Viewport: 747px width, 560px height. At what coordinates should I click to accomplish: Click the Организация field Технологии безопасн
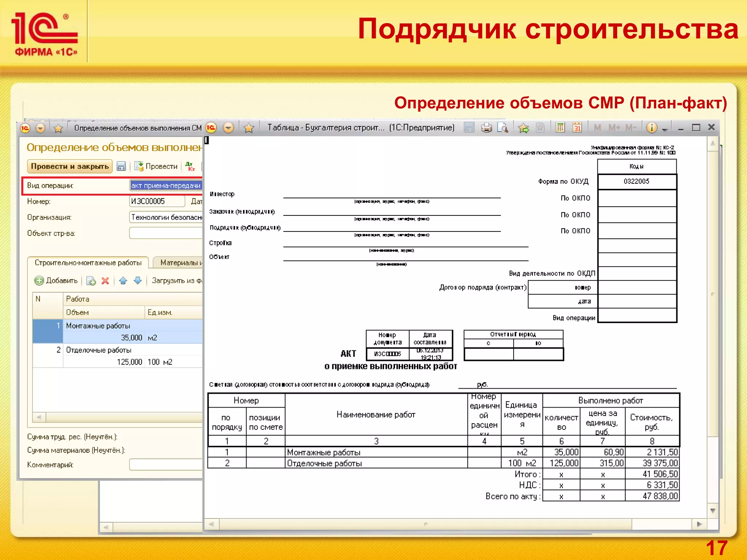point(166,217)
